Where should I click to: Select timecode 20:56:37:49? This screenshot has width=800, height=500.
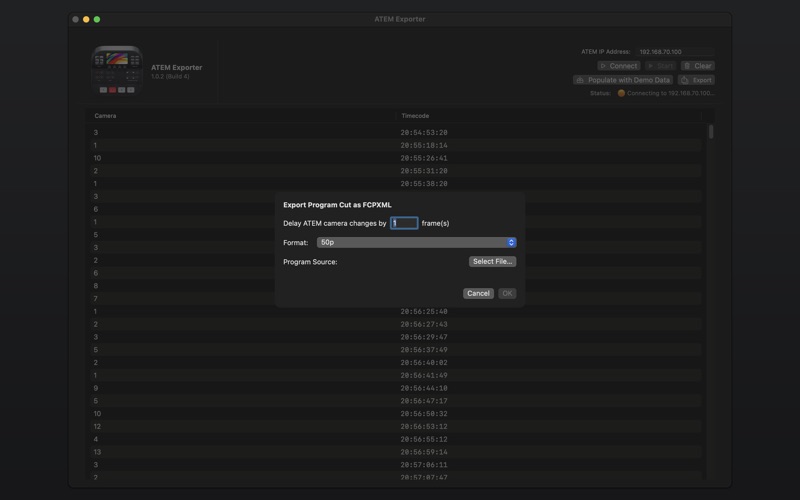tap(423, 349)
